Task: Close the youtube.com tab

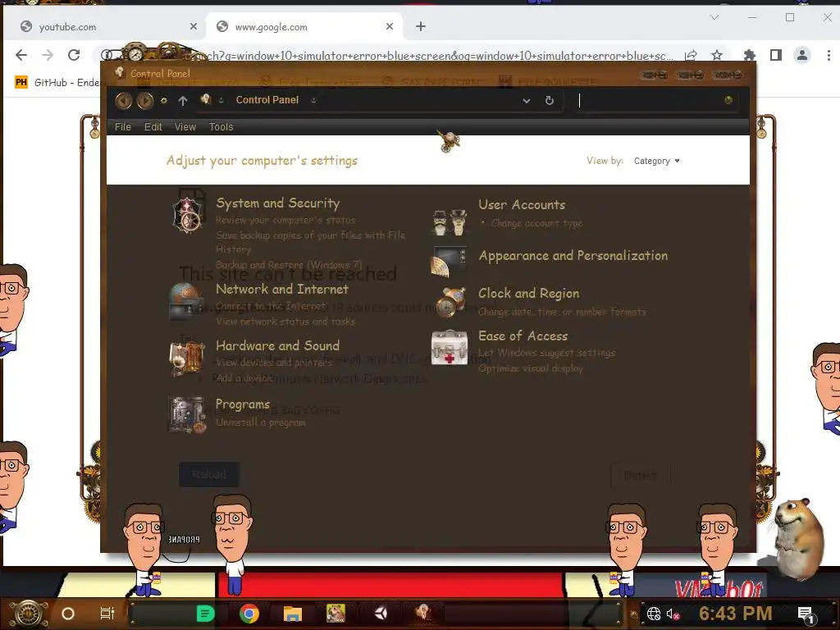Action: tap(194, 26)
